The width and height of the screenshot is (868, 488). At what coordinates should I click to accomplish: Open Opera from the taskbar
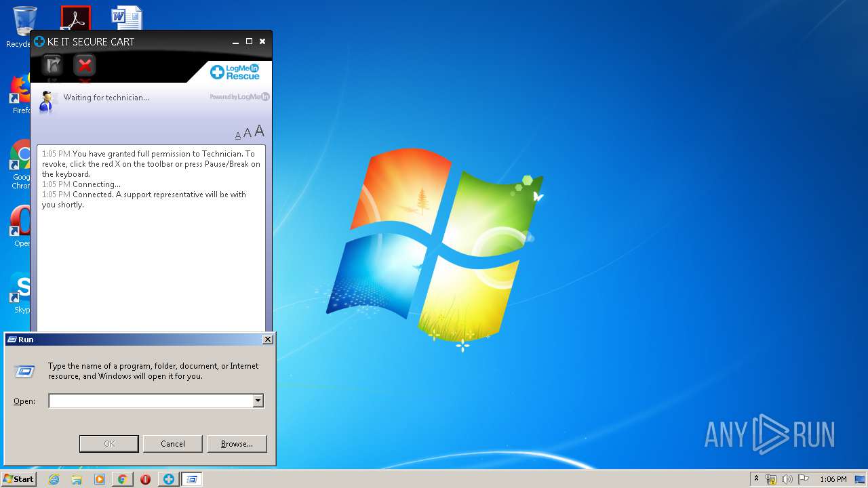click(x=145, y=479)
